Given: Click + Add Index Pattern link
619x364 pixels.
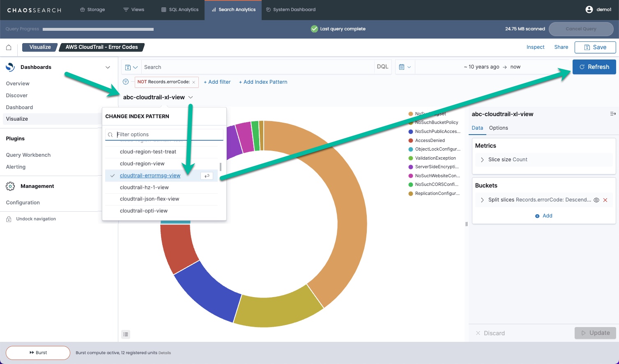Looking at the screenshot, I should (263, 82).
